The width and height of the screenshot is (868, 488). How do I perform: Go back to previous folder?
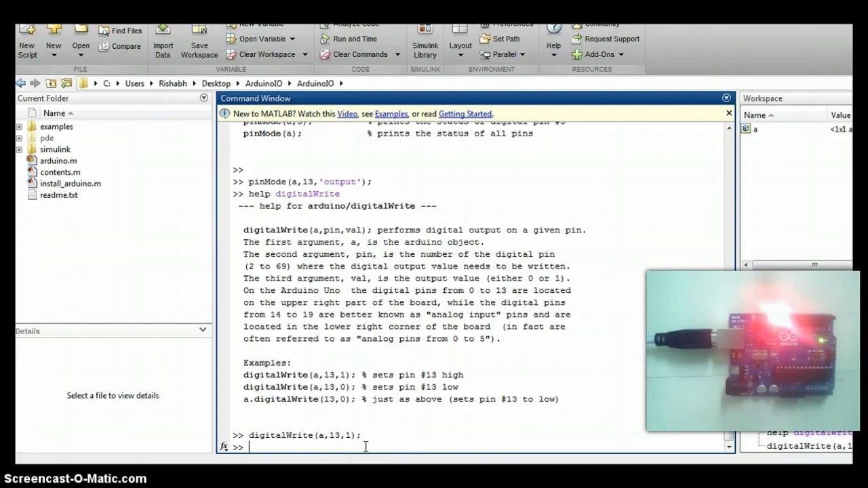20,83
